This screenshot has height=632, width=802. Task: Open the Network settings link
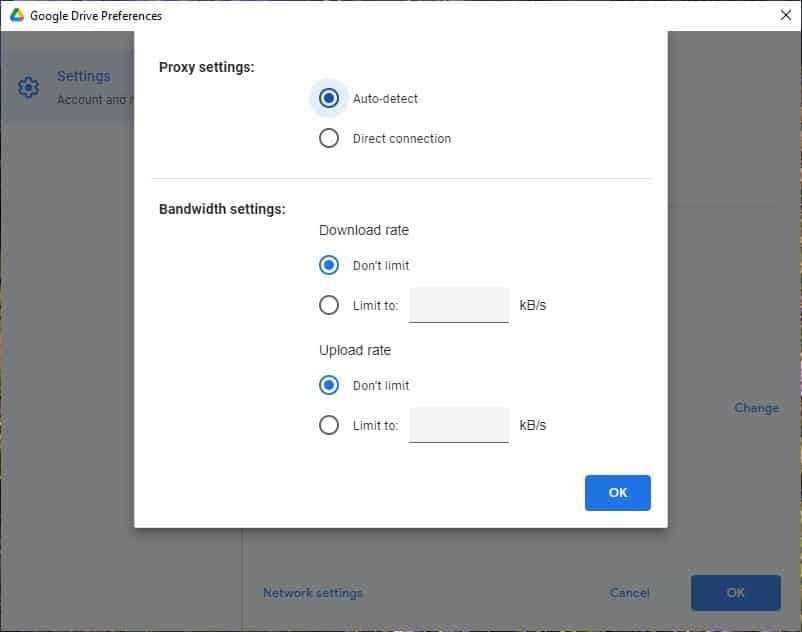click(x=313, y=593)
